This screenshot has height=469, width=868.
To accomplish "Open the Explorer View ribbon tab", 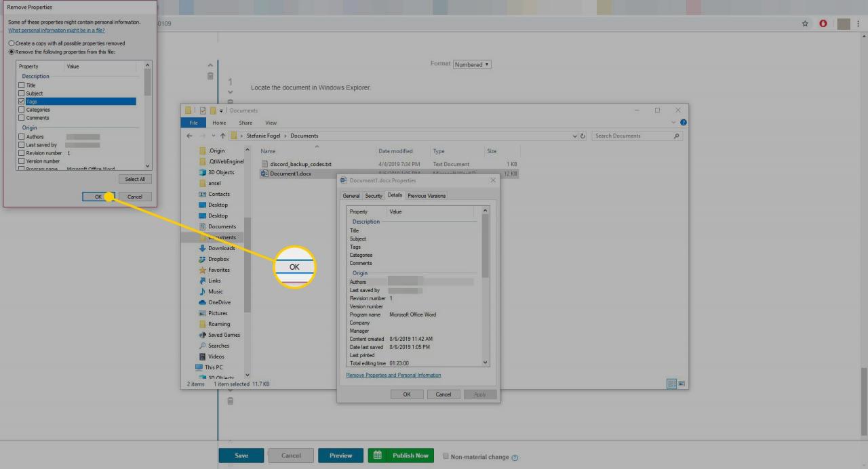I will click(x=271, y=123).
